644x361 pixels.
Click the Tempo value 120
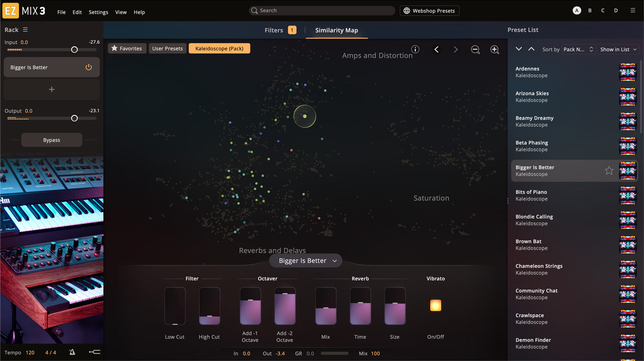pos(30,353)
